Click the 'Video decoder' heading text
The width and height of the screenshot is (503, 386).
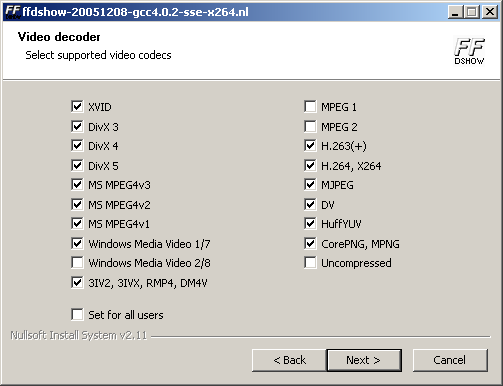[x=59, y=37]
